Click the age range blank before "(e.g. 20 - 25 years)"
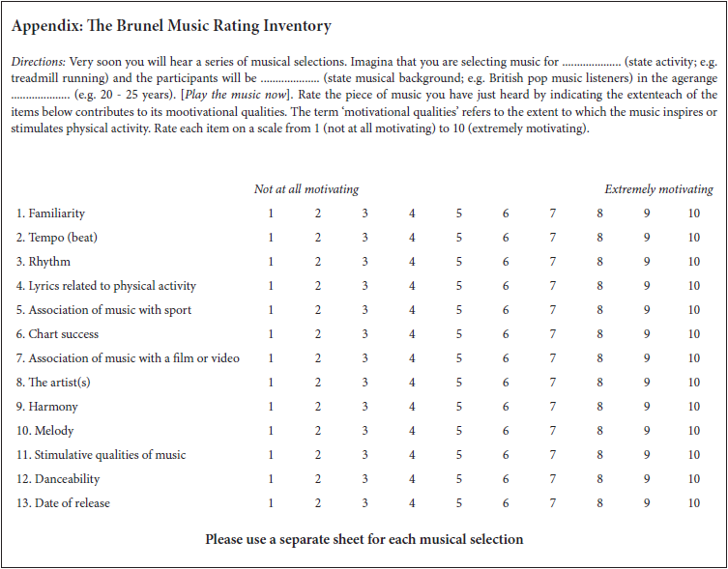 click(41, 95)
